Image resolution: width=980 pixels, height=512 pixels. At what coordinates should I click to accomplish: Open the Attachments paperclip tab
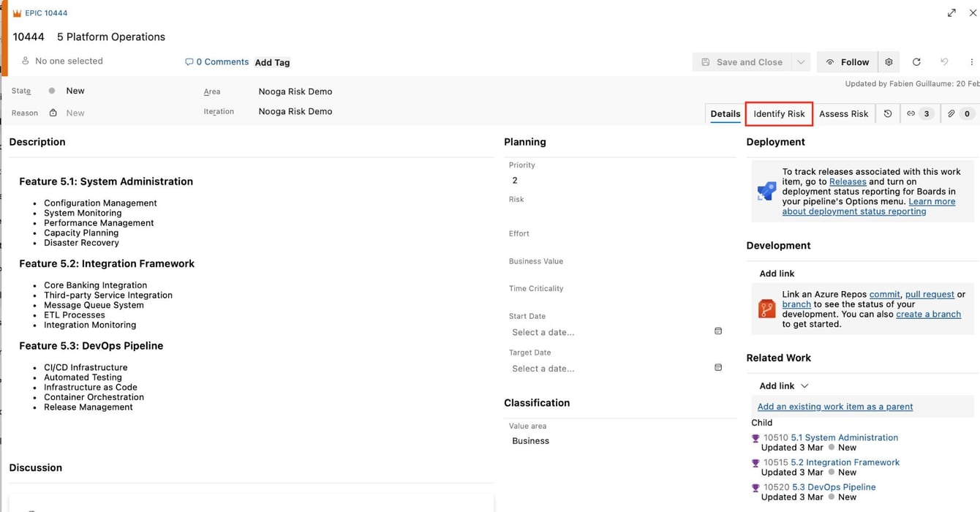[x=959, y=113]
